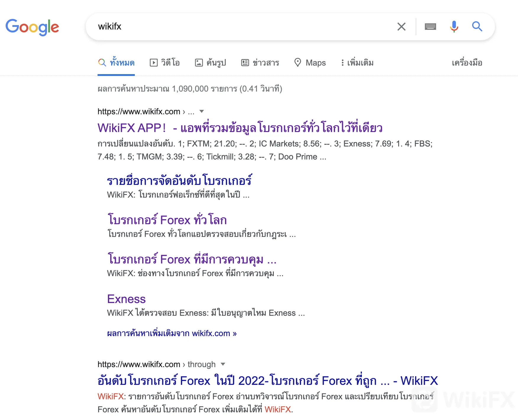Click the first result URL https://www.wikifx.com
Image resolution: width=518 pixels, height=420 pixels.
point(139,111)
